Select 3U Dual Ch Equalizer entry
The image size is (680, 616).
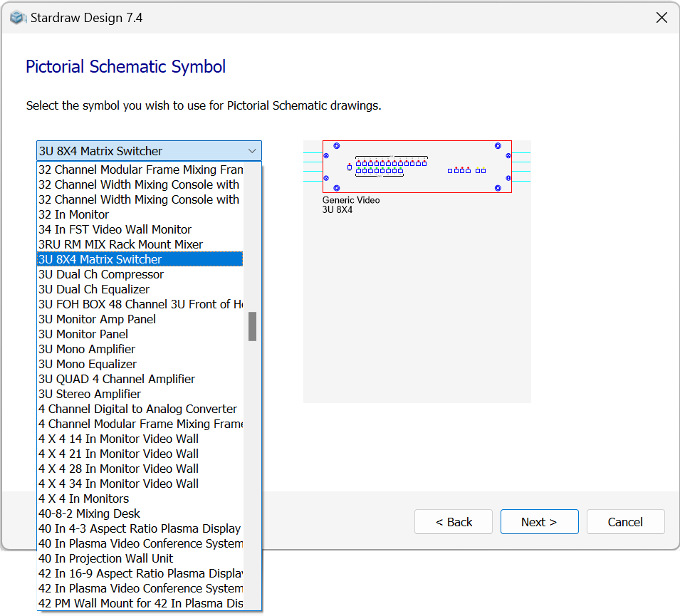click(140, 289)
